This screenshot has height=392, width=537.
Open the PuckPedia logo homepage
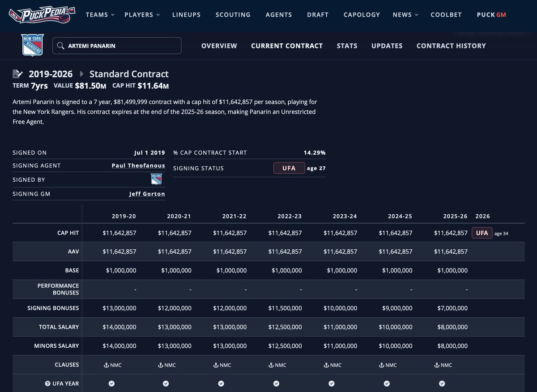(43, 14)
